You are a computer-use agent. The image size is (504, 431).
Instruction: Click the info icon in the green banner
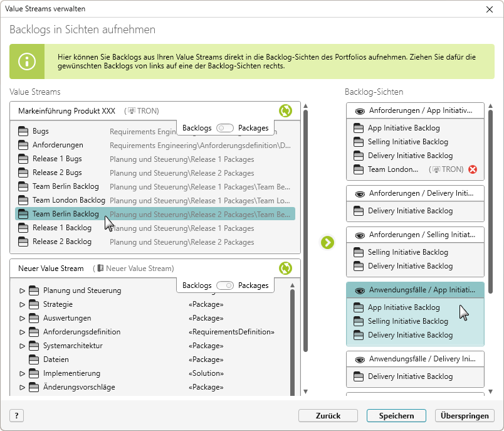point(27,61)
